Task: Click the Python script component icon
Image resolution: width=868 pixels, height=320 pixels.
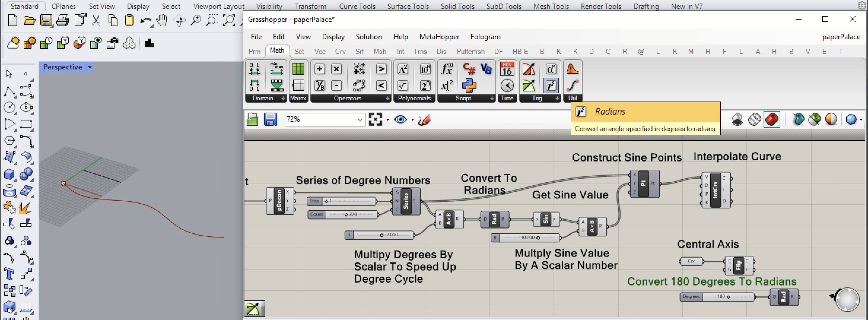Action: coord(469,86)
